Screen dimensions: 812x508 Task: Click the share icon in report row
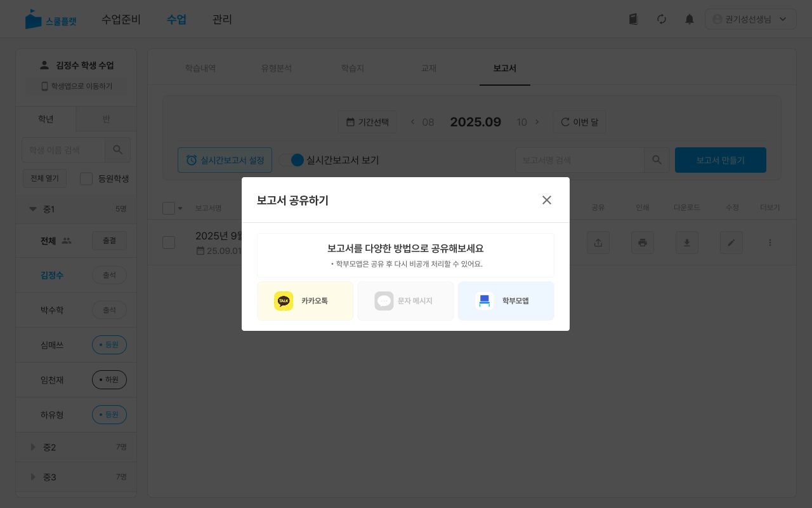598,243
